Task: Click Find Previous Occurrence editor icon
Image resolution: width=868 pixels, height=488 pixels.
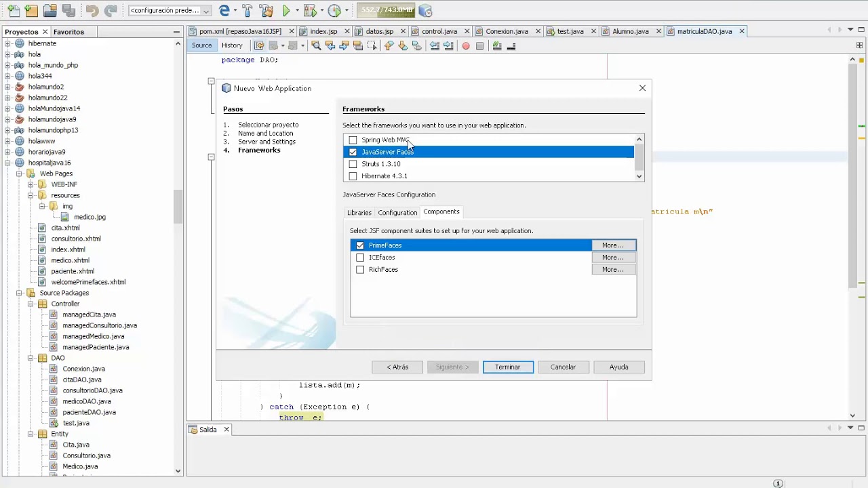Action: 330,45
